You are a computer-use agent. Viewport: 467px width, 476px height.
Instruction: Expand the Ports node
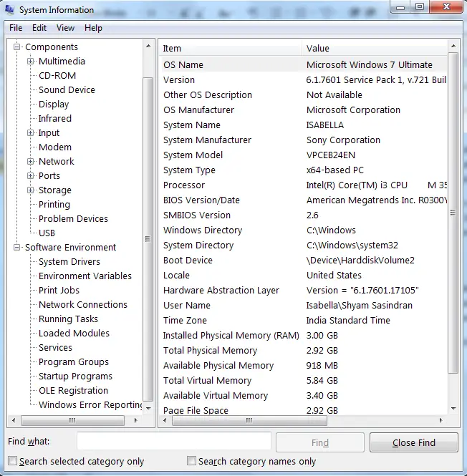30,176
